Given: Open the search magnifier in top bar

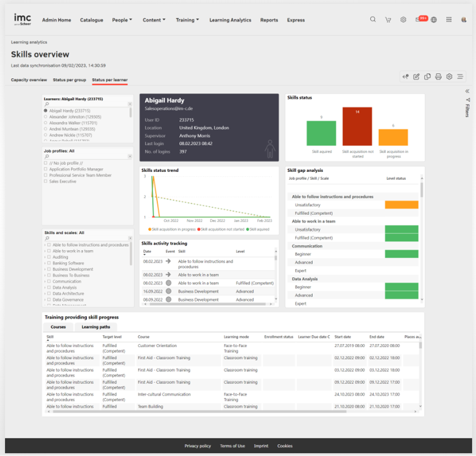Looking at the screenshot, I should click(x=373, y=20).
